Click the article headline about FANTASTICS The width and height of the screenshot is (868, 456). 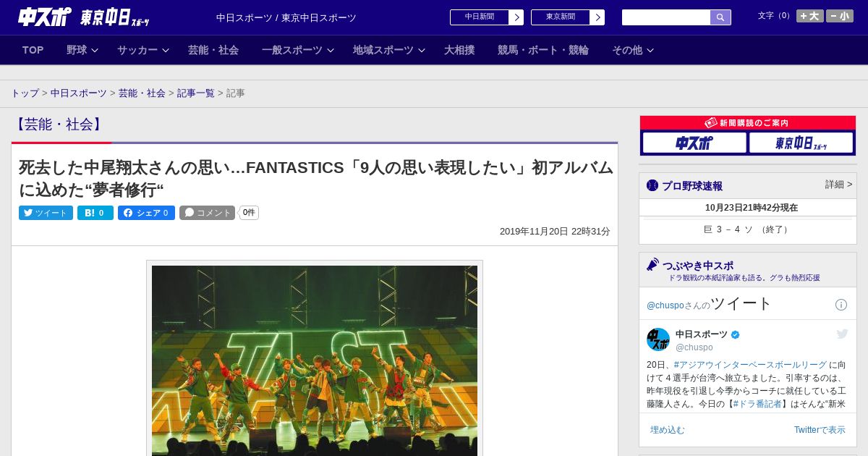point(315,178)
